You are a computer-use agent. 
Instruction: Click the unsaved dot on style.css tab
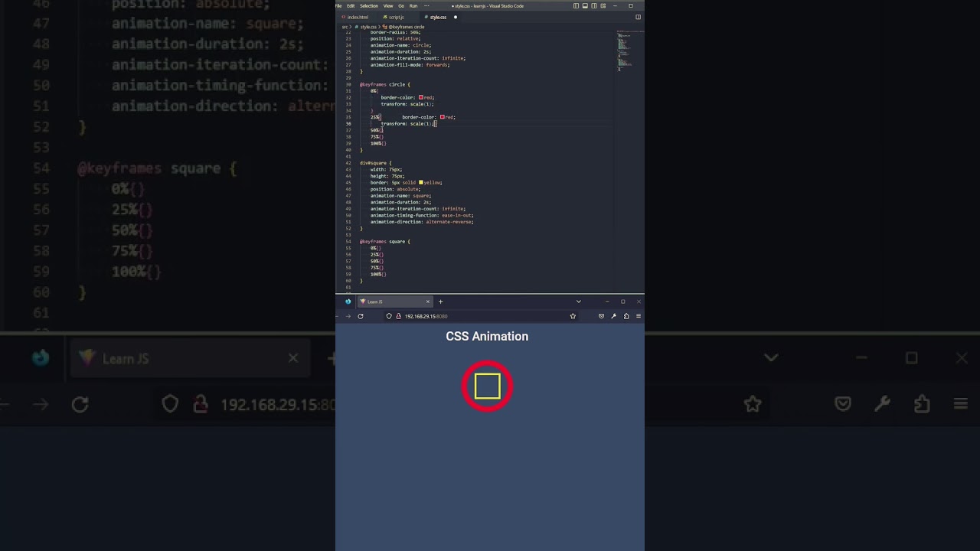pos(455,17)
